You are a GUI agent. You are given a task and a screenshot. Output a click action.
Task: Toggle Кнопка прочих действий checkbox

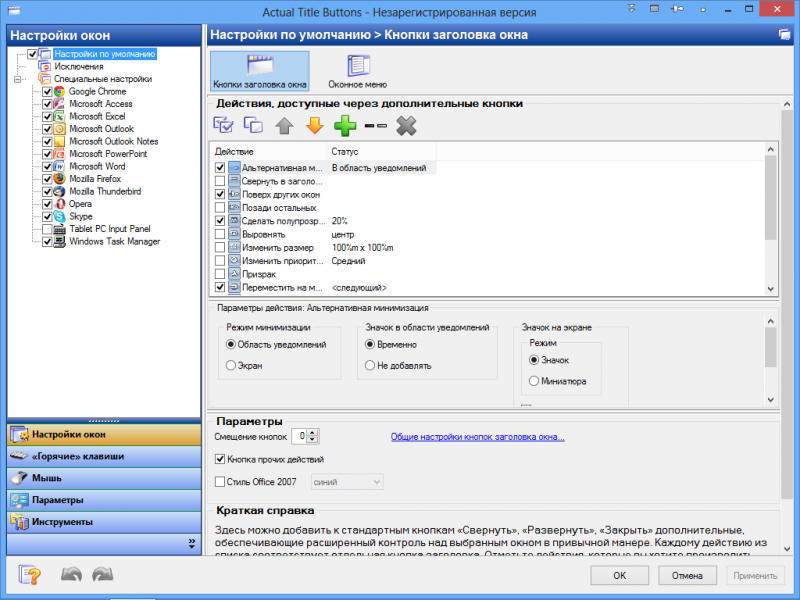tap(220, 459)
